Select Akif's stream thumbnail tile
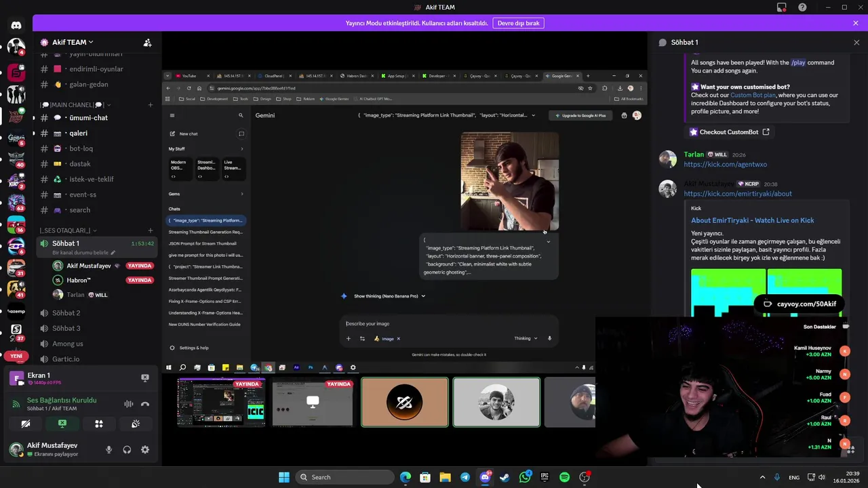Viewport: 868px width, 488px height. (x=220, y=402)
